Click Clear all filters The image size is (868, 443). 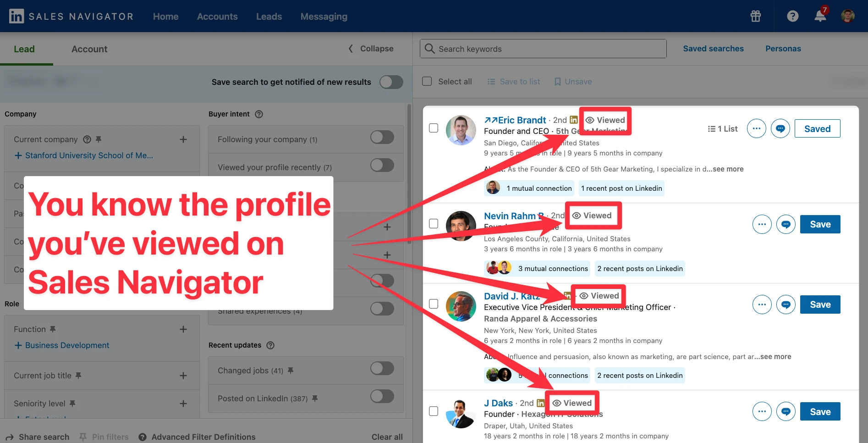coord(387,437)
